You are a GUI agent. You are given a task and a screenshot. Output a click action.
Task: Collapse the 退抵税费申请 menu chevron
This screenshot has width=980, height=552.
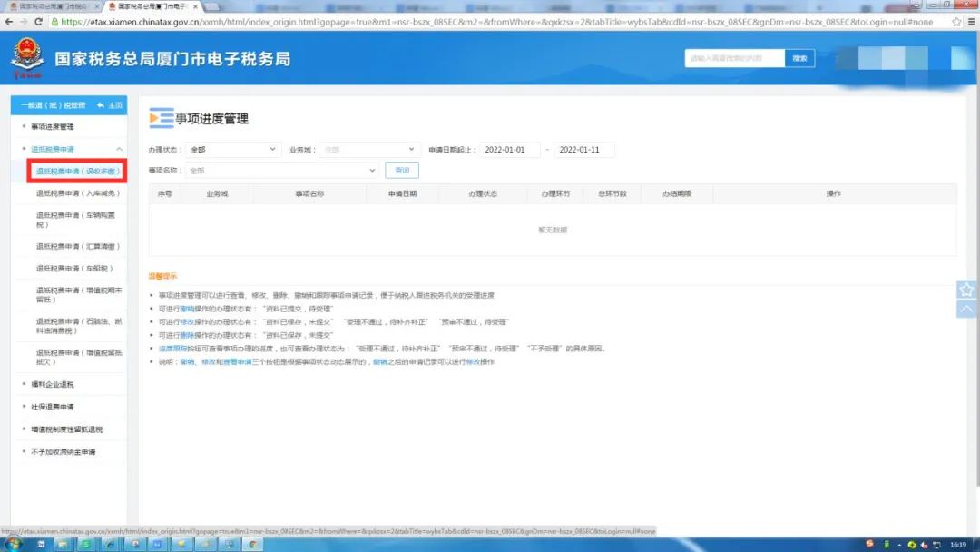pyautogui.click(x=119, y=150)
